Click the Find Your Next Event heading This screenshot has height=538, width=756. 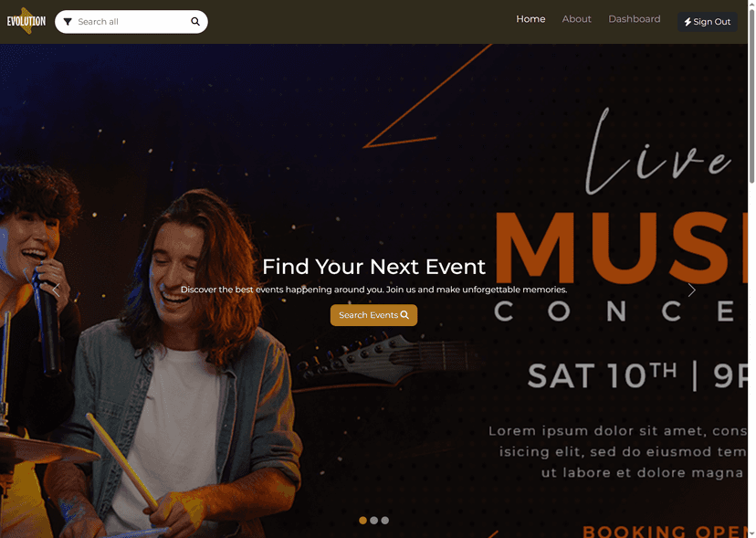tap(373, 267)
